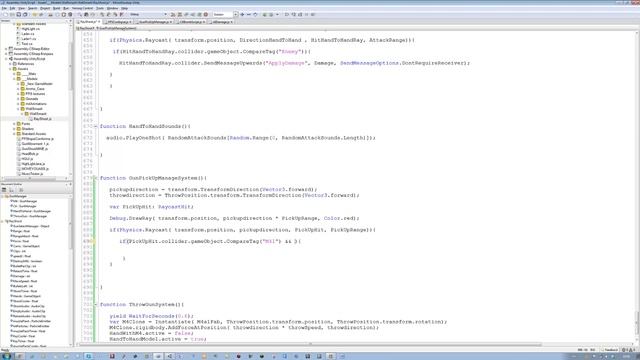
Task: Click the Copy toolbar icon
Action: [58, 14]
